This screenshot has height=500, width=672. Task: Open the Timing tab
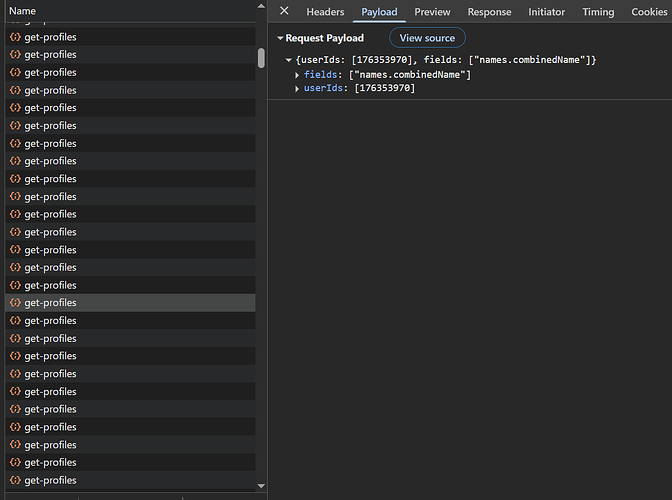[x=598, y=12]
